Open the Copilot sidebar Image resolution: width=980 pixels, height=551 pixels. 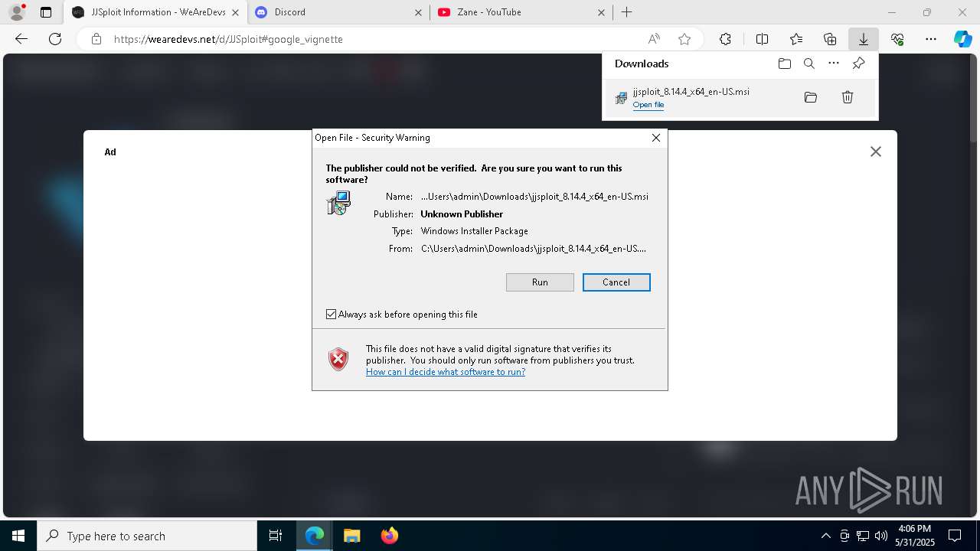962,39
